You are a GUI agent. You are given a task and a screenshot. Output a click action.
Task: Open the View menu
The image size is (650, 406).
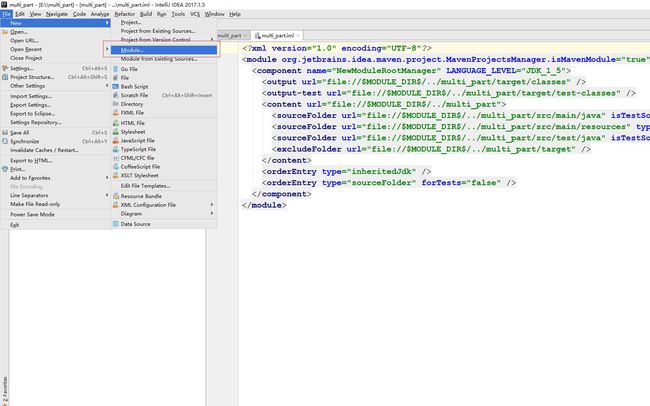pyautogui.click(x=36, y=14)
